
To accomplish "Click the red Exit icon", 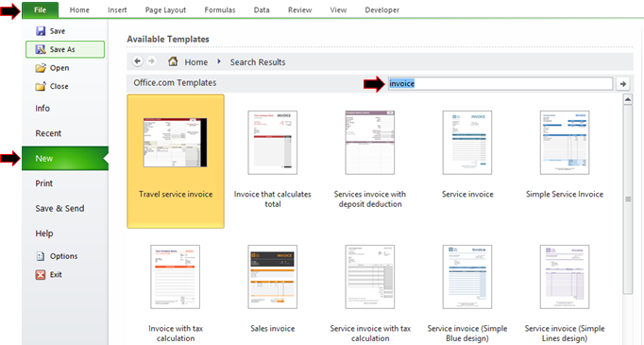I will (x=41, y=275).
